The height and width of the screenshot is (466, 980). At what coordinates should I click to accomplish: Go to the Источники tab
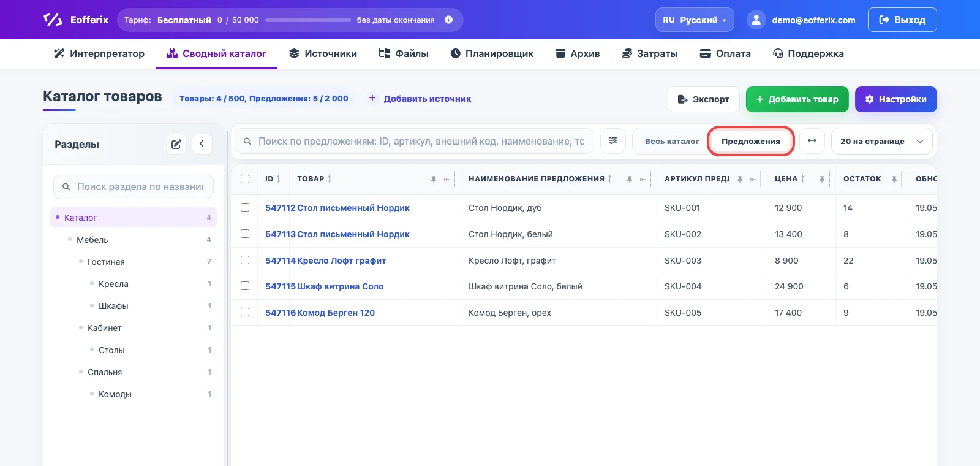point(323,53)
